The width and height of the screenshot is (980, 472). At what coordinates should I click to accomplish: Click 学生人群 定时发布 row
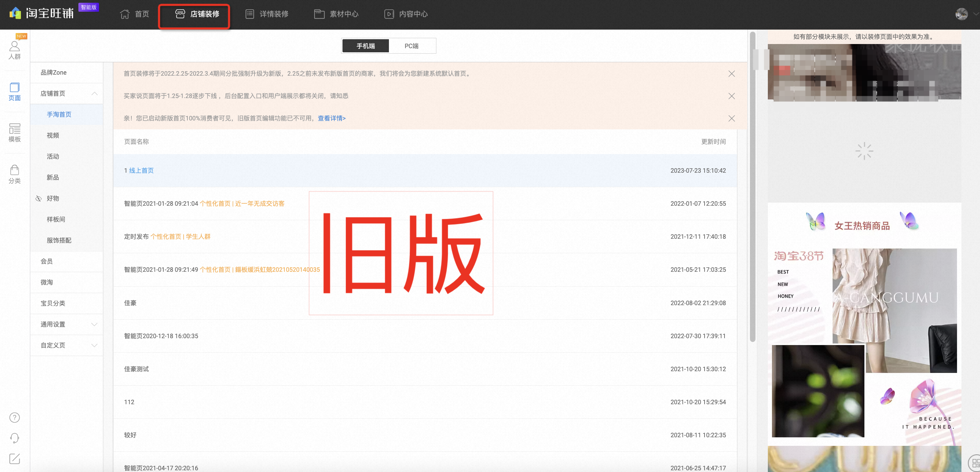tap(425, 236)
